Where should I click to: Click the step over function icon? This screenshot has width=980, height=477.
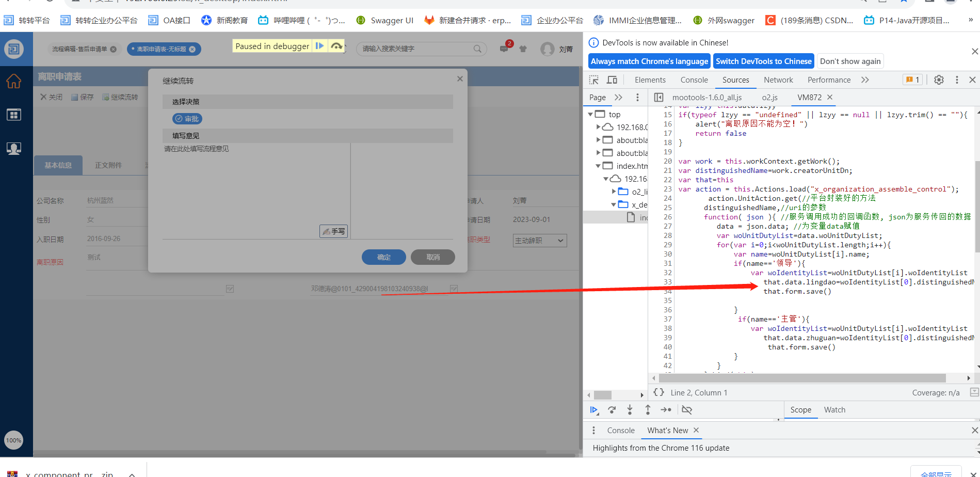[x=612, y=410]
